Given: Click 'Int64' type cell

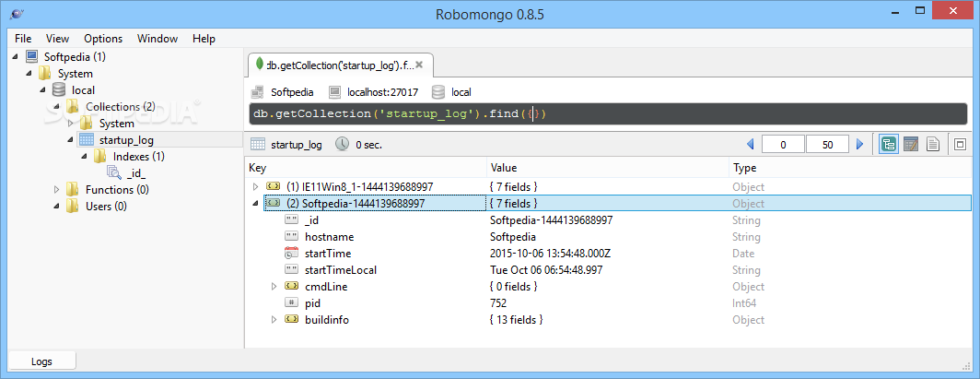Looking at the screenshot, I should coord(745,303).
